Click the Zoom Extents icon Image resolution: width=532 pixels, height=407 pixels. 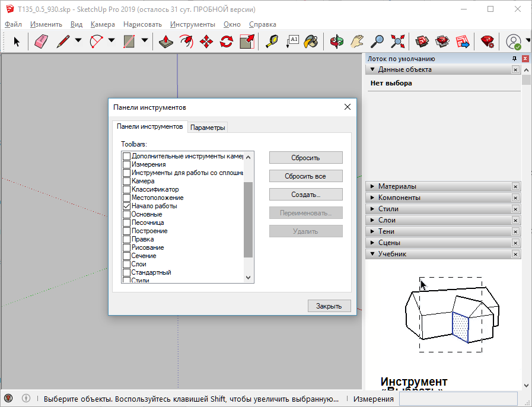398,42
